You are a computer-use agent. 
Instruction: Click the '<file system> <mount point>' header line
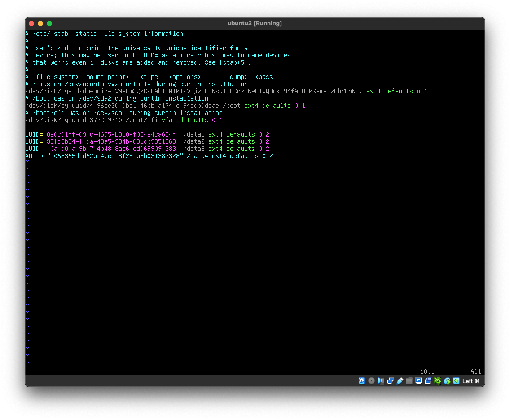pyautogui.click(x=150, y=77)
